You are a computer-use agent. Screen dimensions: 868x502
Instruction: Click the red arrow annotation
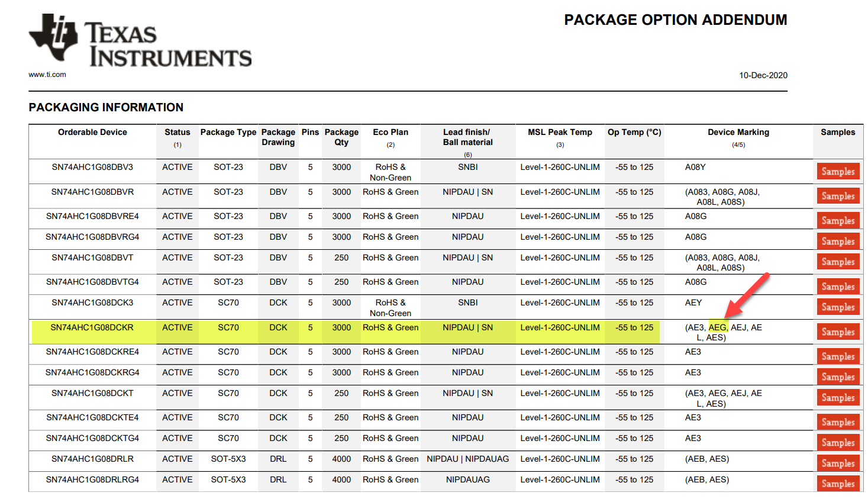click(x=748, y=295)
